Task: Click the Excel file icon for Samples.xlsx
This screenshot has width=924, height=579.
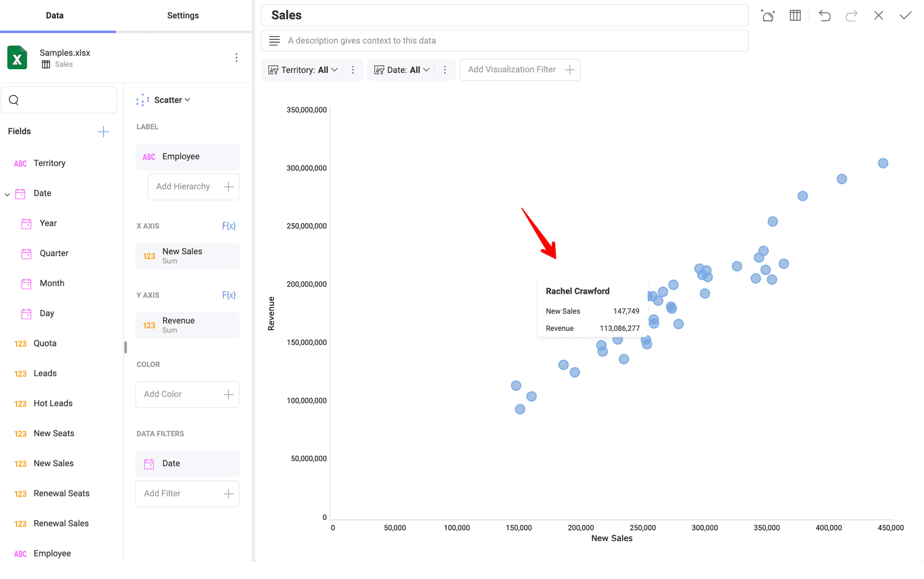Action: (x=17, y=58)
